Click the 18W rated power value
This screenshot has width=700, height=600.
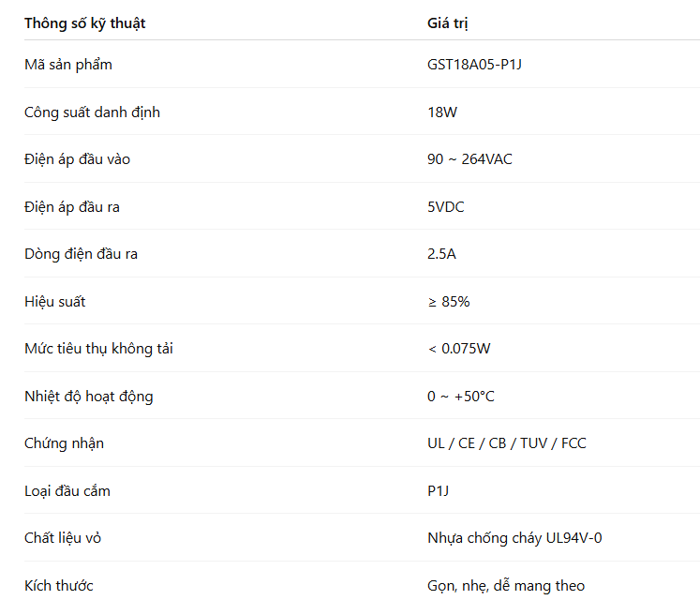click(442, 112)
